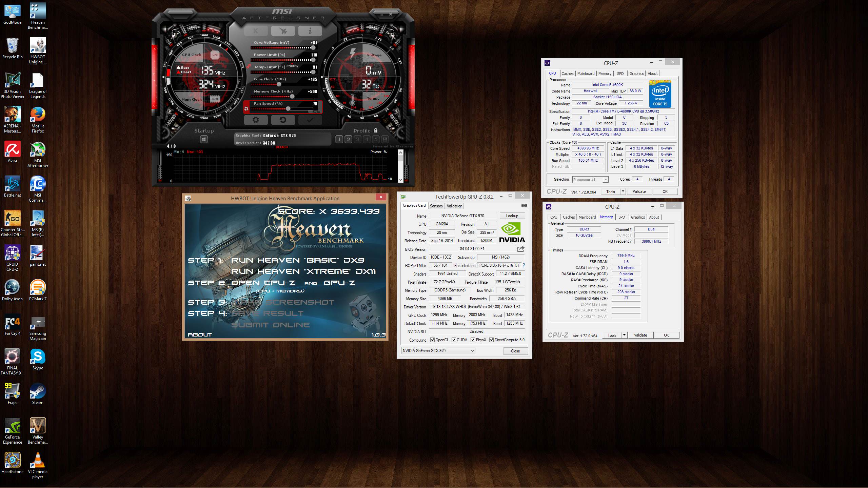868x488 pixels.
Task: Click the Lookup button in GPU-Z
Action: [512, 216]
